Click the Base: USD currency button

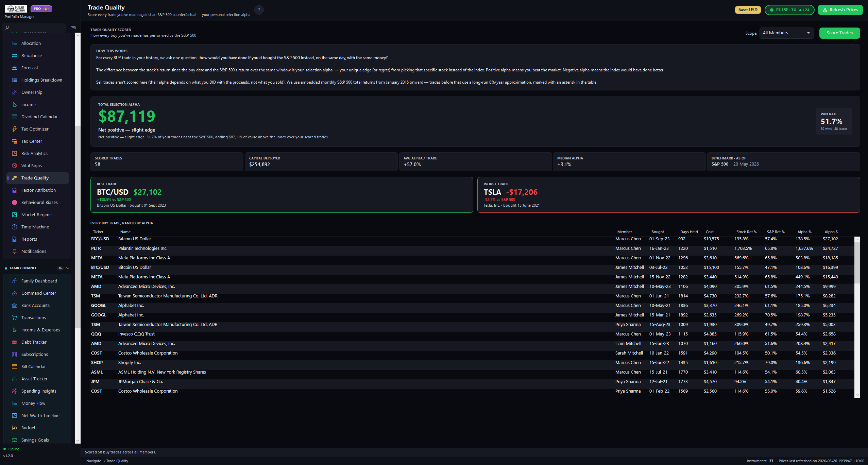tap(748, 10)
